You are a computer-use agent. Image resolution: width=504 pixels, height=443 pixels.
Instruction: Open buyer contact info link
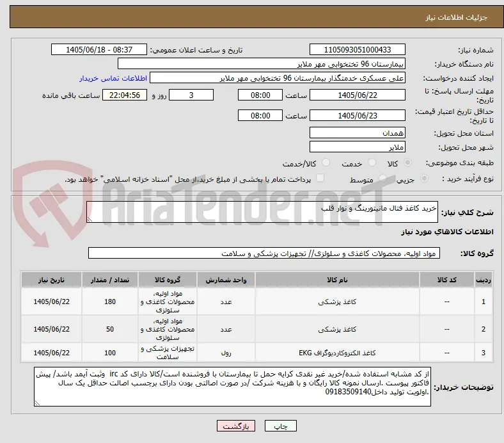point(113,78)
